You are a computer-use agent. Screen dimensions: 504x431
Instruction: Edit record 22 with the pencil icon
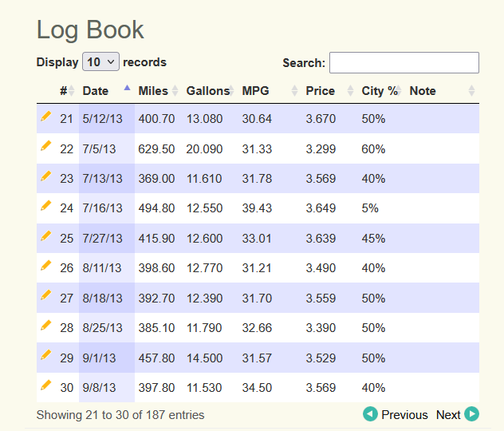(x=46, y=146)
